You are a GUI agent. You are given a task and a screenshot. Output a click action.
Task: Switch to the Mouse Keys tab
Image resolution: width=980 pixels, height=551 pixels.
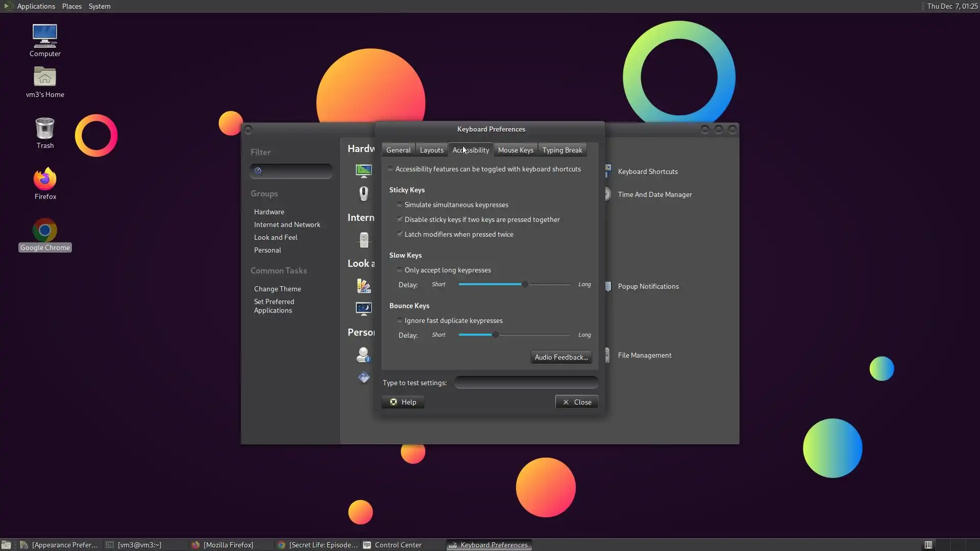point(516,150)
